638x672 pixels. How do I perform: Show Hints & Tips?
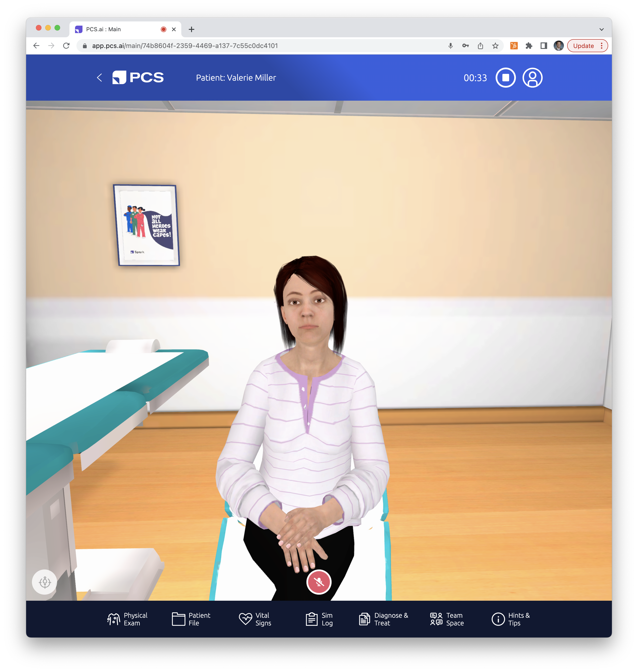click(x=511, y=619)
